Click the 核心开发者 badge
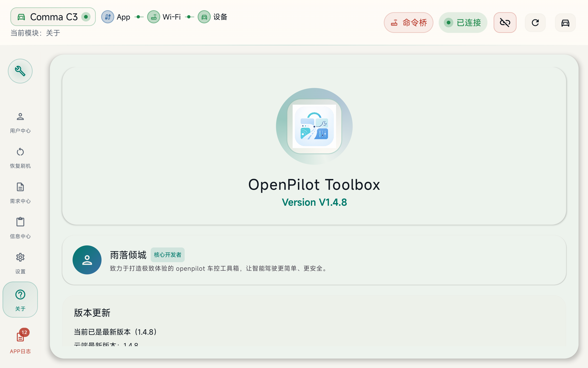 pyautogui.click(x=168, y=255)
